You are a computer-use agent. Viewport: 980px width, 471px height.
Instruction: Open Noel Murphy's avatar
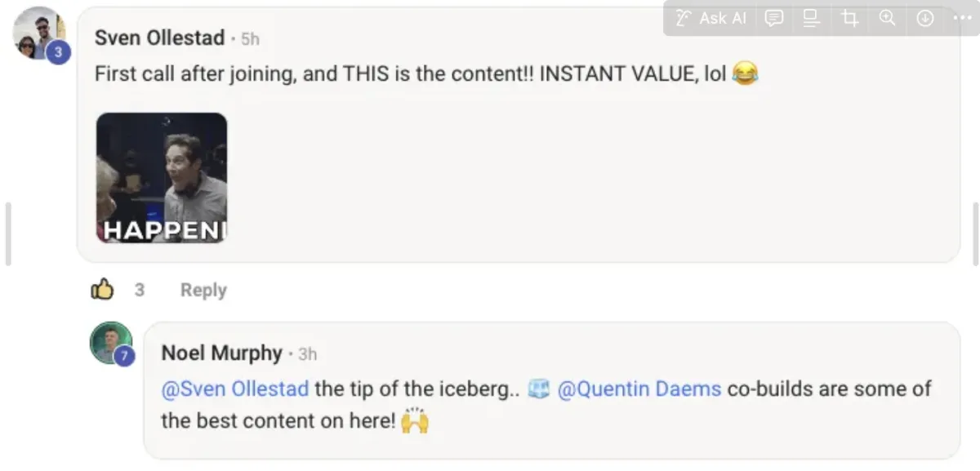tap(111, 343)
